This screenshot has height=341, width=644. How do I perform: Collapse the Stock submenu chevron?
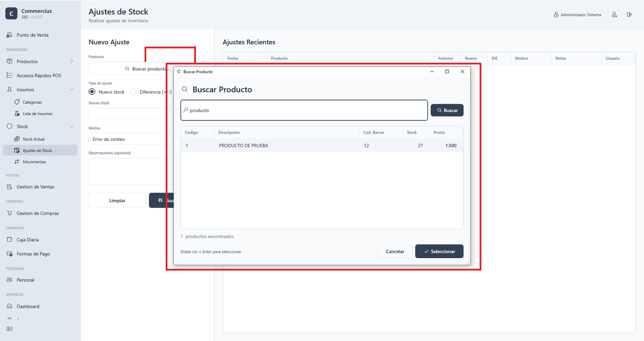pos(72,126)
